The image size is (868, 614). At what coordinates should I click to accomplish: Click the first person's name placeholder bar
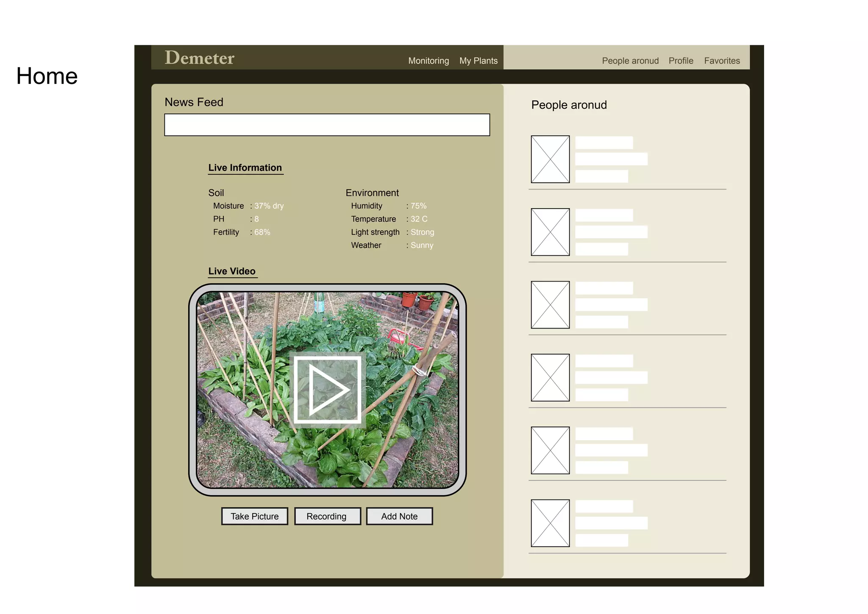(604, 142)
